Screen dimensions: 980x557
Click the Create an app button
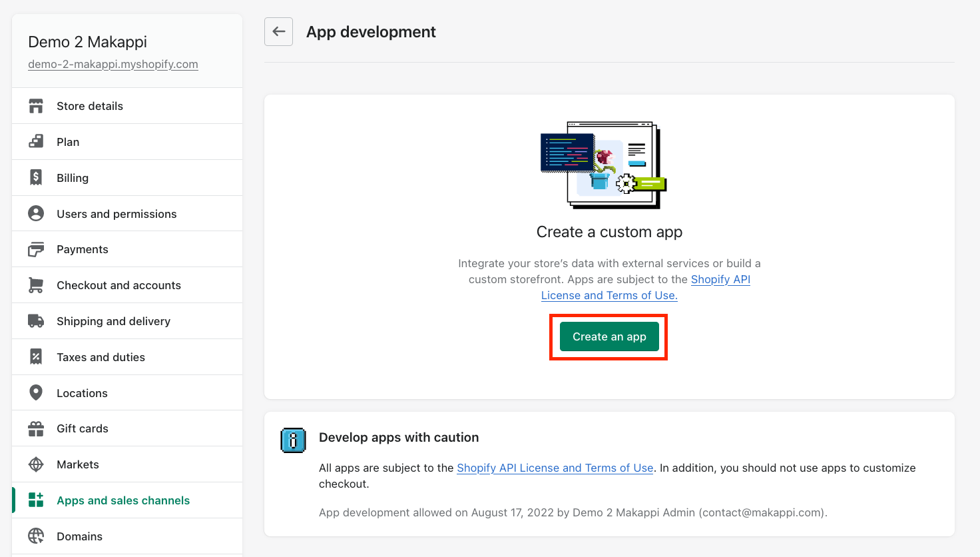(609, 336)
